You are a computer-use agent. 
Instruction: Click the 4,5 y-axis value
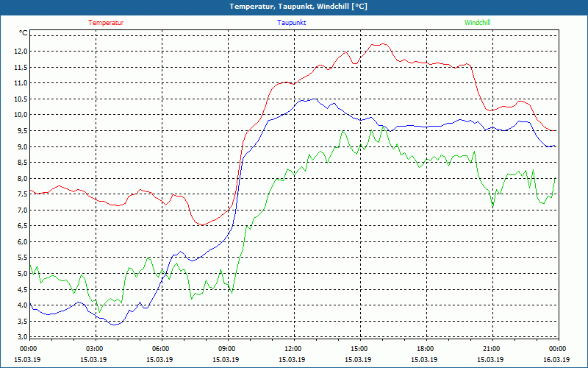pos(22,289)
